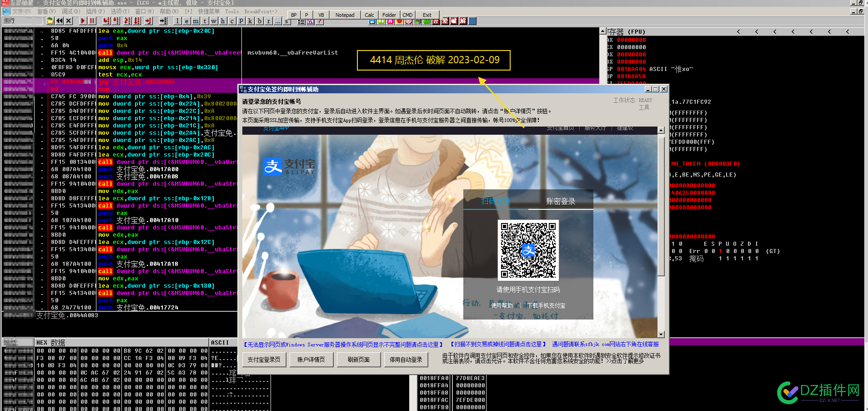The width and height of the screenshot is (868, 411).
Task: Open the 窗口(W) window menu
Action: click(x=144, y=11)
